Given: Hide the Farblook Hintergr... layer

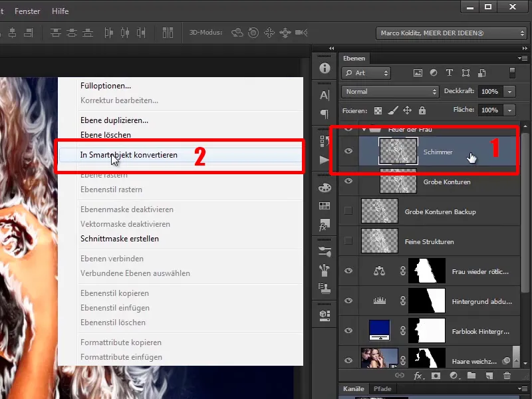Looking at the screenshot, I should (x=348, y=331).
